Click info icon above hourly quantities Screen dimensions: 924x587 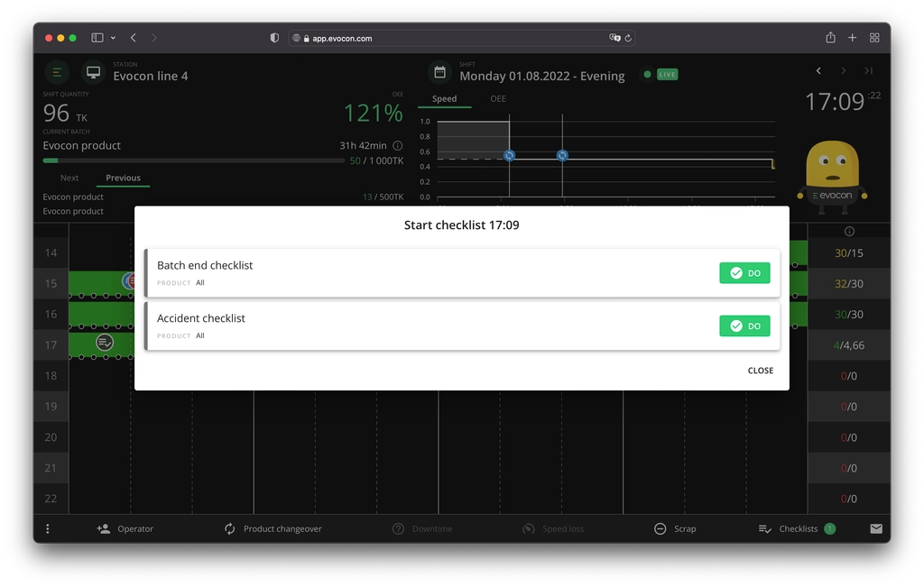point(849,232)
